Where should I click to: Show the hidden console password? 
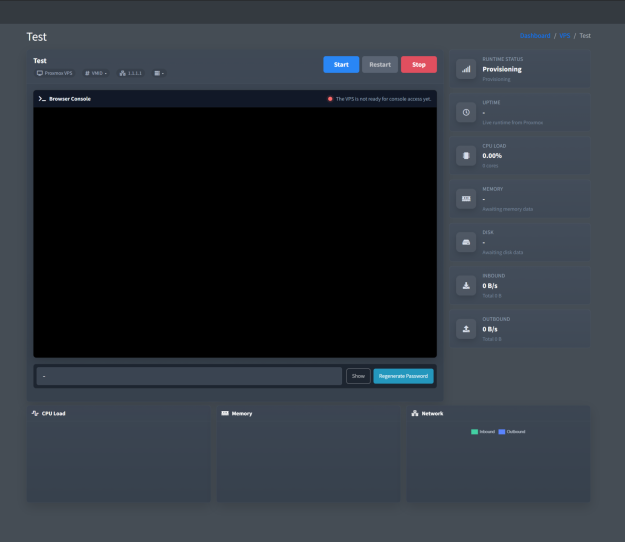(x=358, y=376)
